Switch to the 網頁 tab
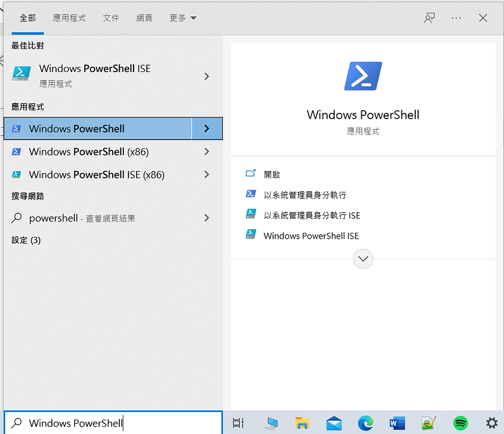 click(145, 18)
